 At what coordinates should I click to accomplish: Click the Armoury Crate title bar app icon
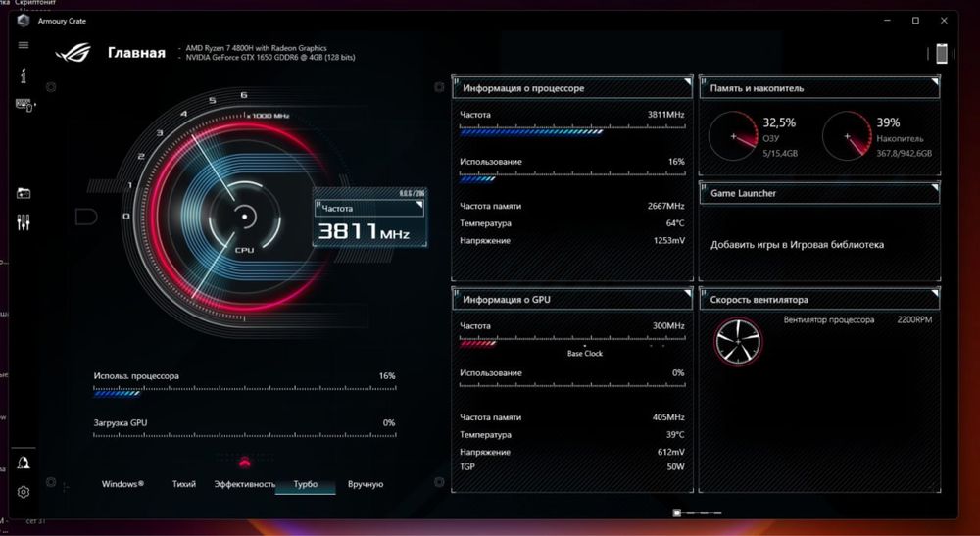pos(24,21)
